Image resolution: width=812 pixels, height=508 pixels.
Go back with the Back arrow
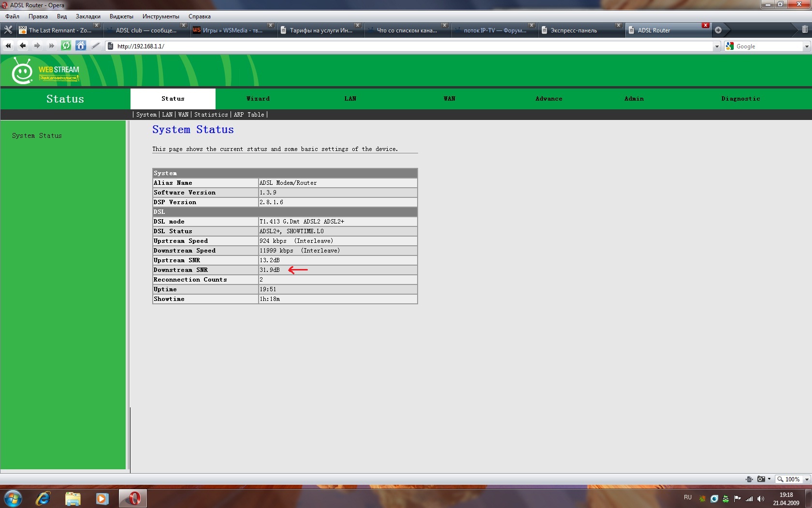click(x=23, y=46)
